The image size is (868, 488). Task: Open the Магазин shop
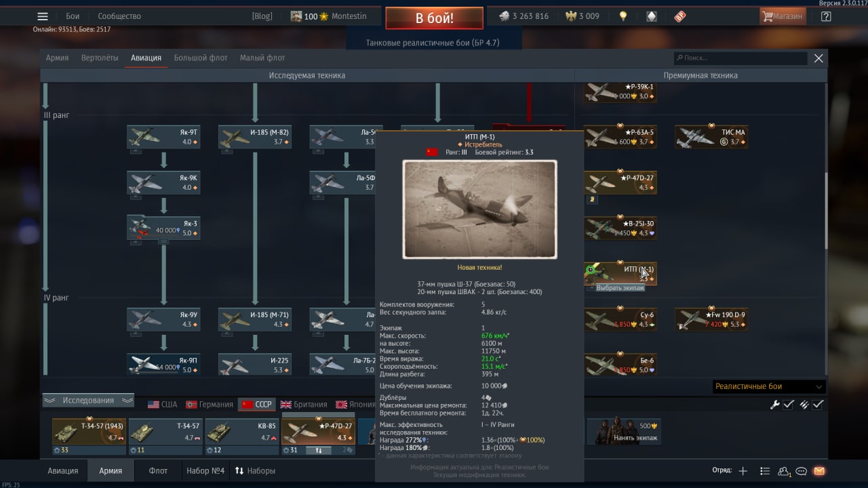pos(783,16)
